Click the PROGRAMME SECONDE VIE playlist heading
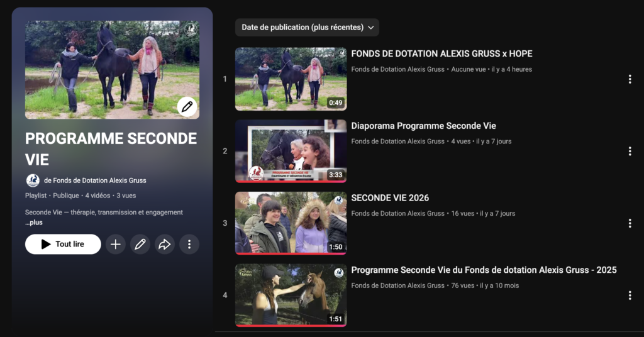This screenshot has height=337, width=644. (111, 149)
